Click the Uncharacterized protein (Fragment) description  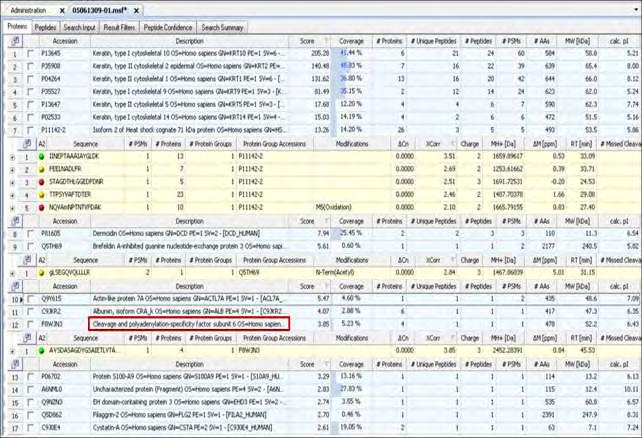click(x=189, y=389)
